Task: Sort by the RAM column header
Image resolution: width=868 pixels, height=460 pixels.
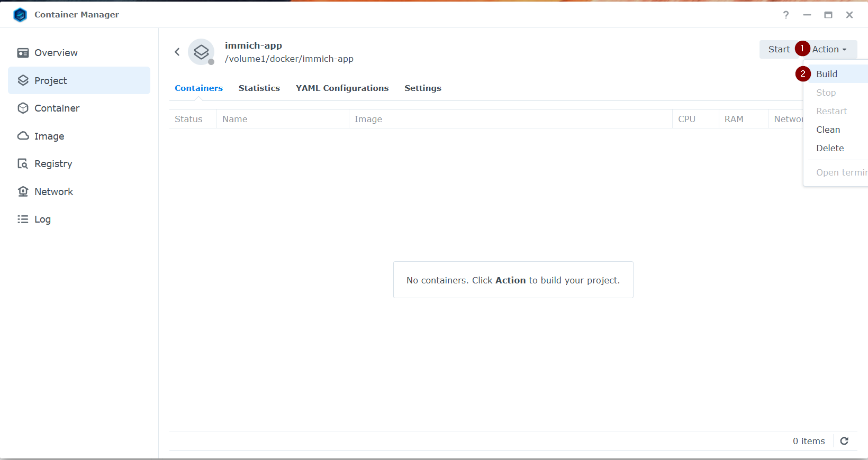Action: 744,119
